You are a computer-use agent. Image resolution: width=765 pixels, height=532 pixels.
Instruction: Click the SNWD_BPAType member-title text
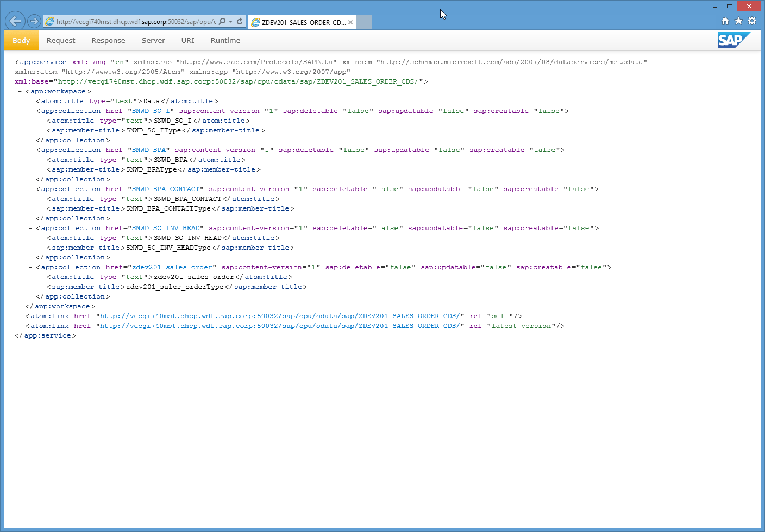[x=152, y=169]
